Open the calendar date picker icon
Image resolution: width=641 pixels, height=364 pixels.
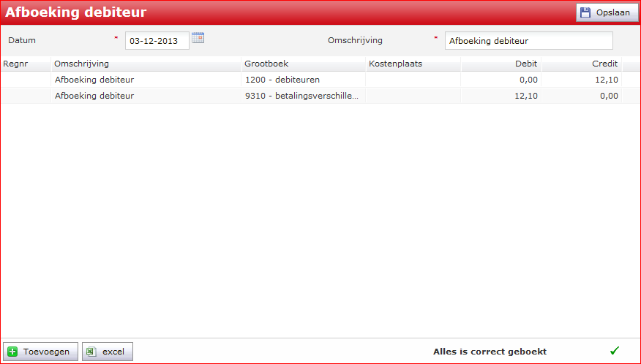point(198,38)
